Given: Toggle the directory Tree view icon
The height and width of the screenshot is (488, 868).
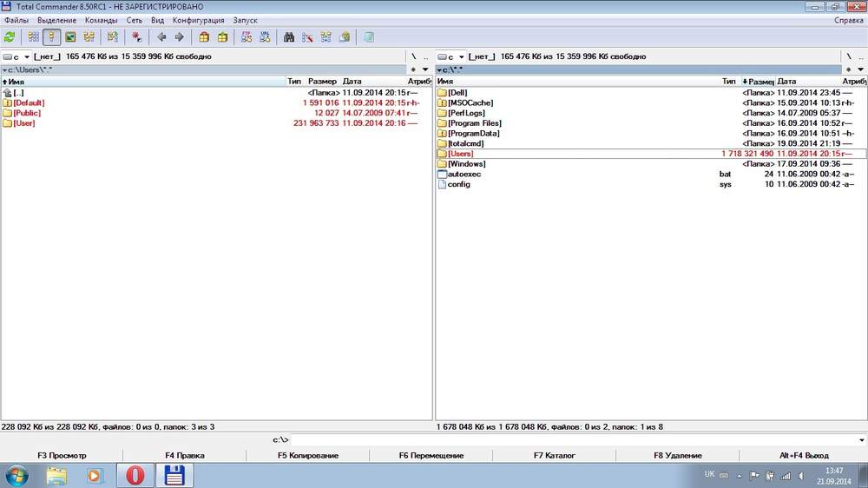Looking at the screenshot, I should (89, 37).
